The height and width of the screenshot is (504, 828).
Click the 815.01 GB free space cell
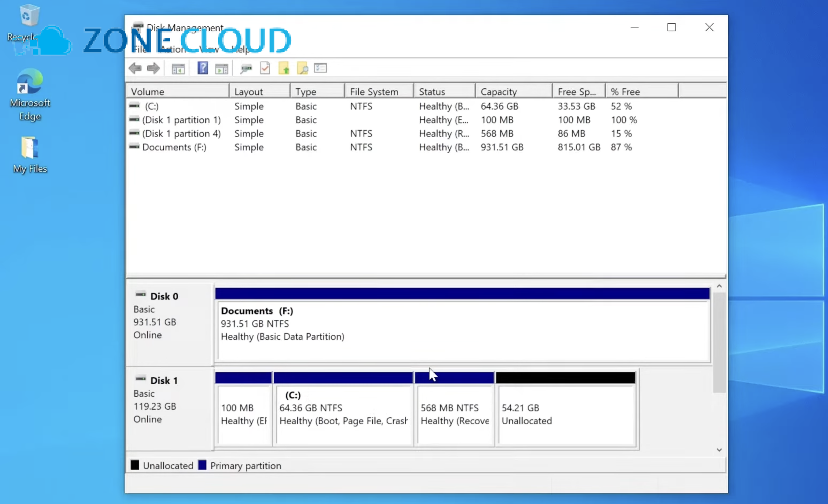point(579,147)
